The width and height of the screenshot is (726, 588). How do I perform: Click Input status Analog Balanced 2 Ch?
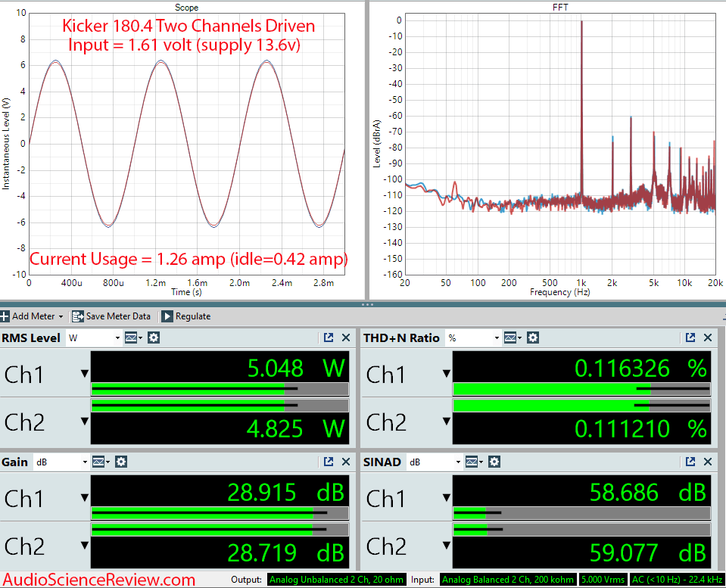(508, 580)
